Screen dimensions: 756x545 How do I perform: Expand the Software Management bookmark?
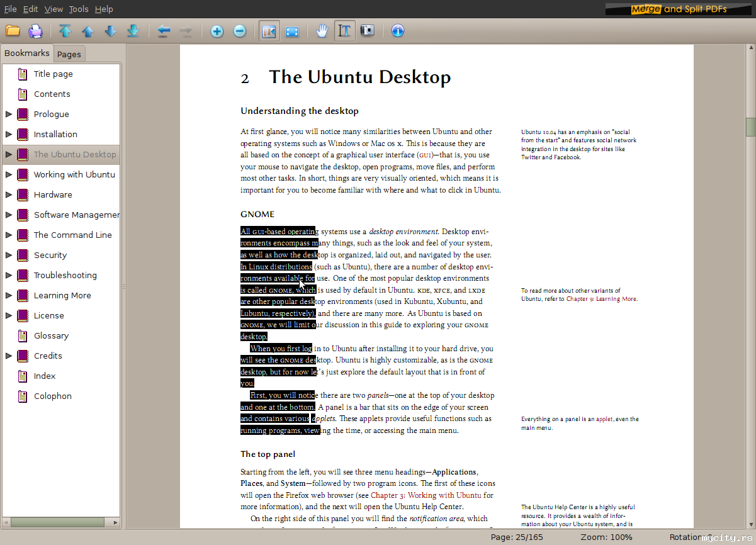9,215
